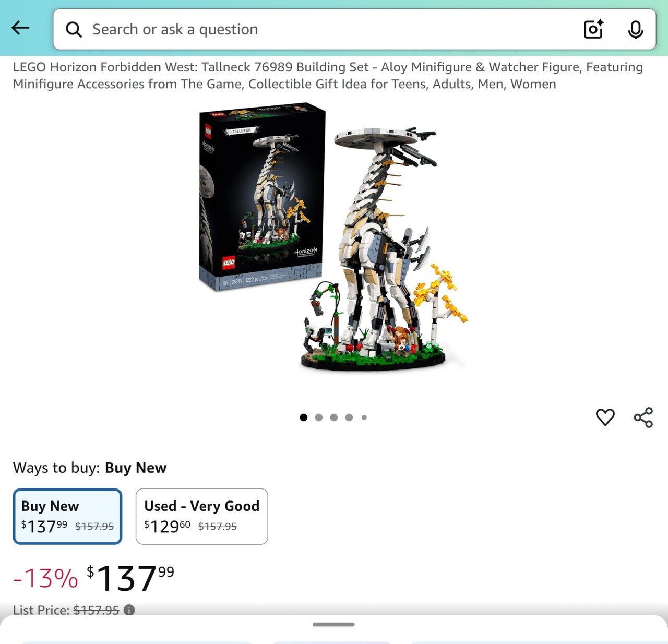Open the camera lens search icon
The width and height of the screenshot is (668, 644).
593,29
